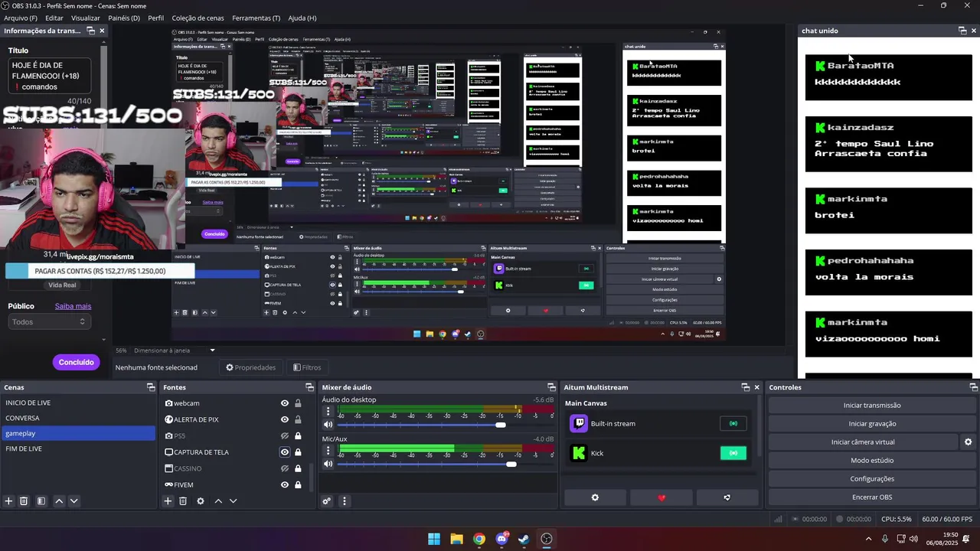Mute Mic/Aux speaker
This screenshot has width=980, height=551.
point(328,465)
